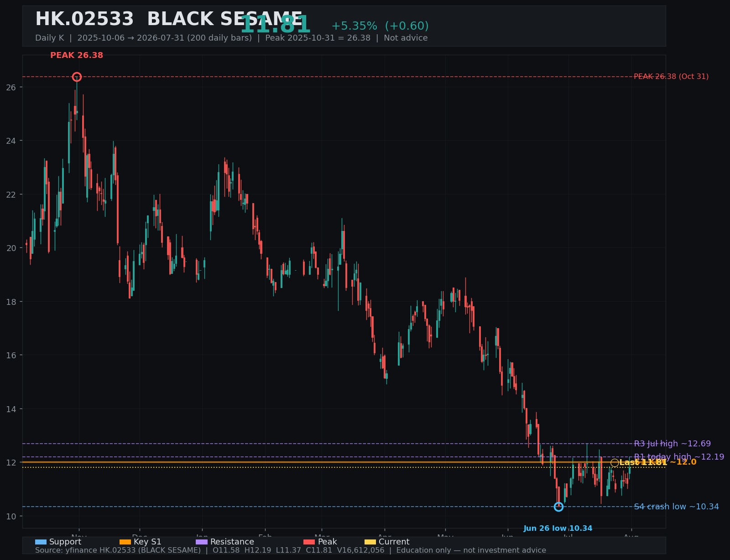The height and width of the screenshot is (560, 730).
Task: Click the "PEAK 26.38" annotation above the chart
Action: point(77,55)
